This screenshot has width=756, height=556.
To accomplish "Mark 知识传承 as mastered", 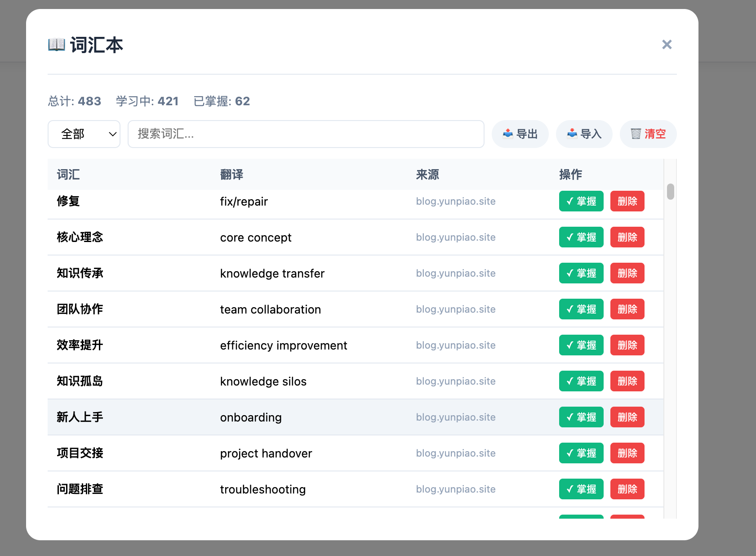I will [581, 273].
